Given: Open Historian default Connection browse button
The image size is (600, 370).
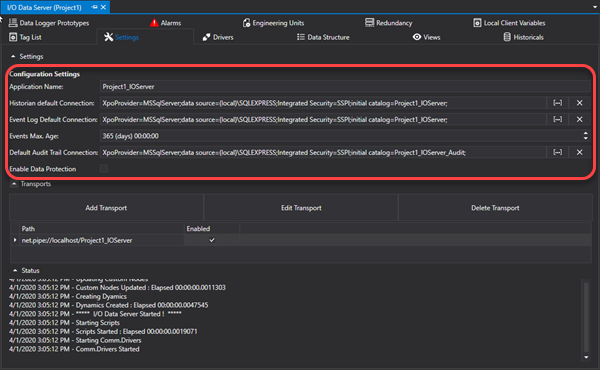Looking at the screenshot, I should 558,103.
